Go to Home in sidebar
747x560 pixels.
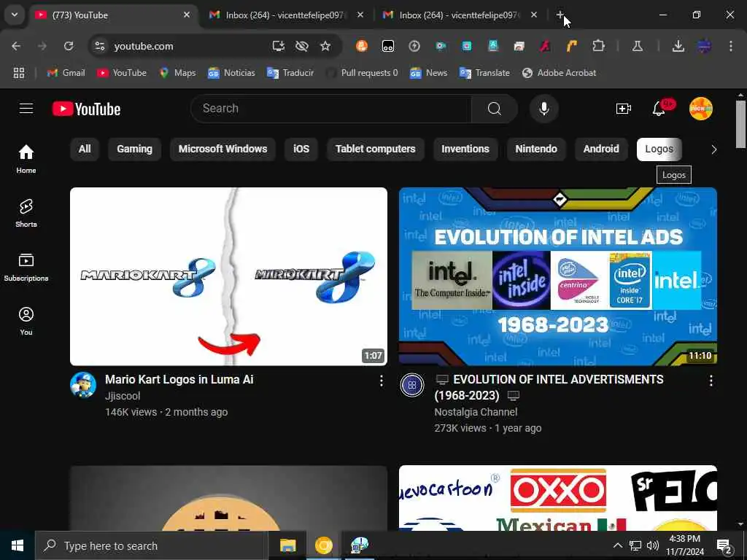click(26, 159)
